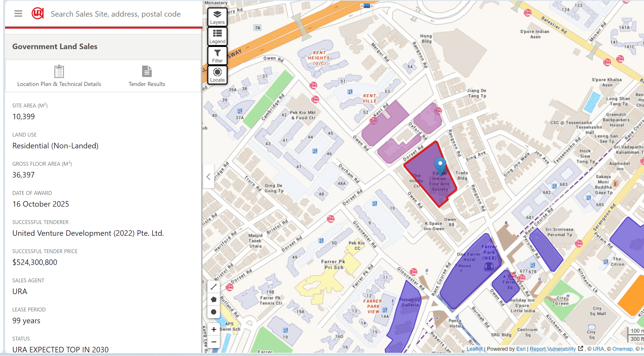Select the circle draw tool

(x=213, y=312)
